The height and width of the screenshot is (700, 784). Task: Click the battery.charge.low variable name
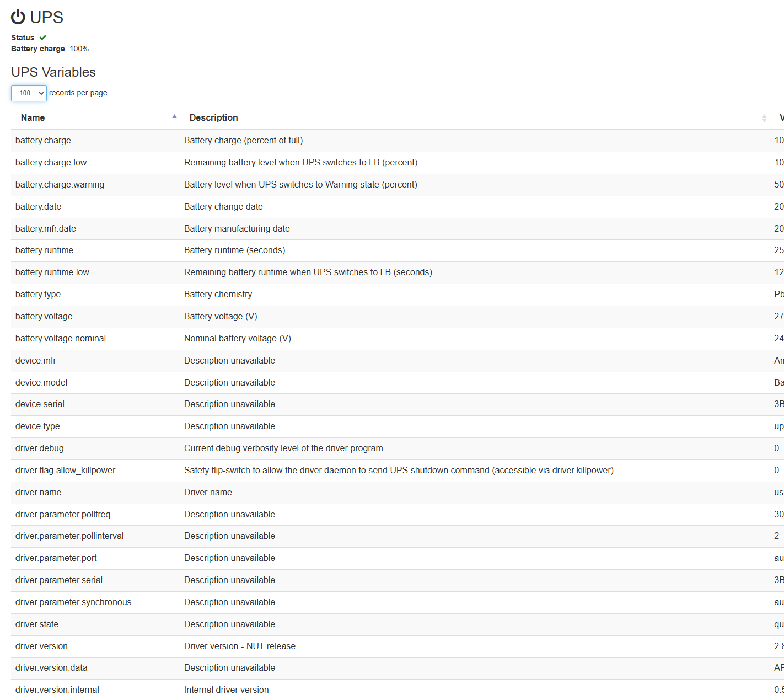[51, 163]
